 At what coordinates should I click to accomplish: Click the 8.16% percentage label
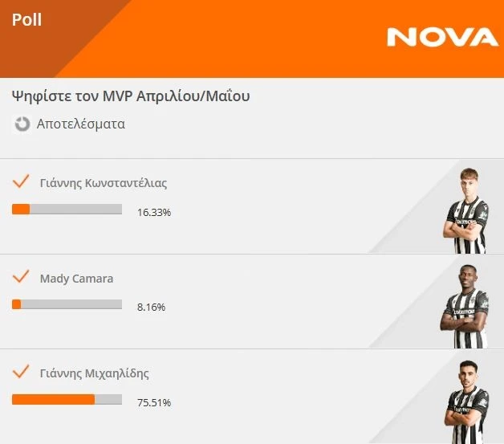tap(151, 307)
